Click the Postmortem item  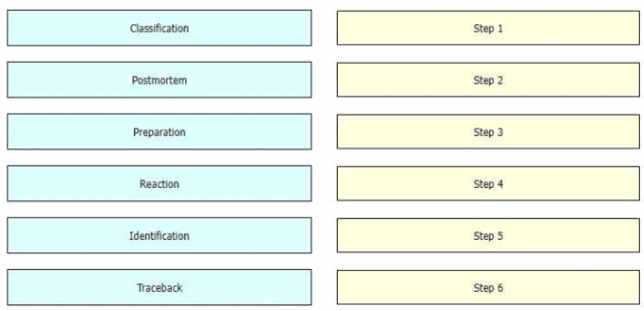pyautogui.click(x=159, y=80)
